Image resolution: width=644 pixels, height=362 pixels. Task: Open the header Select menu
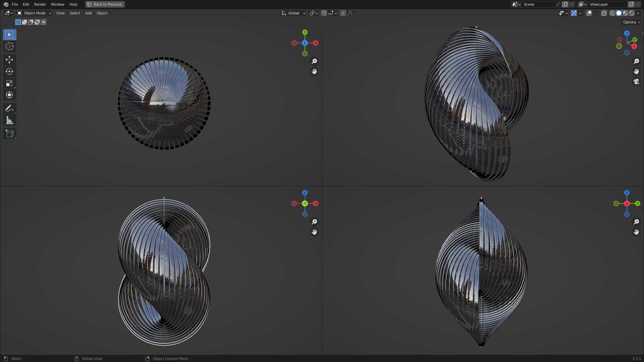coord(75,13)
